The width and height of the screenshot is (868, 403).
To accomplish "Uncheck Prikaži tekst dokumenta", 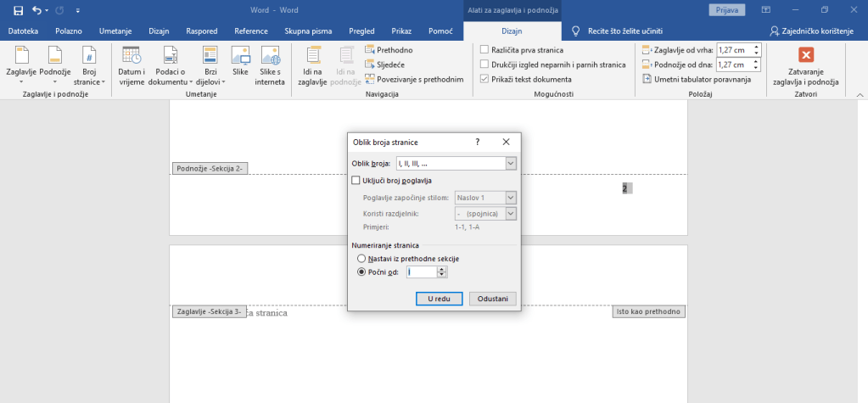I will [484, 79].
